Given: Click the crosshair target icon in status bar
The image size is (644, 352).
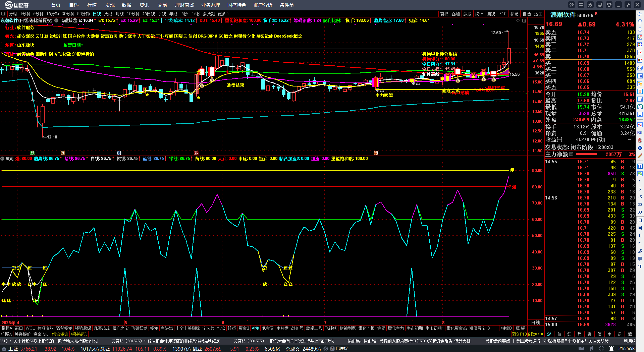Looking at the screenshot, I should [x=602, y=349].
